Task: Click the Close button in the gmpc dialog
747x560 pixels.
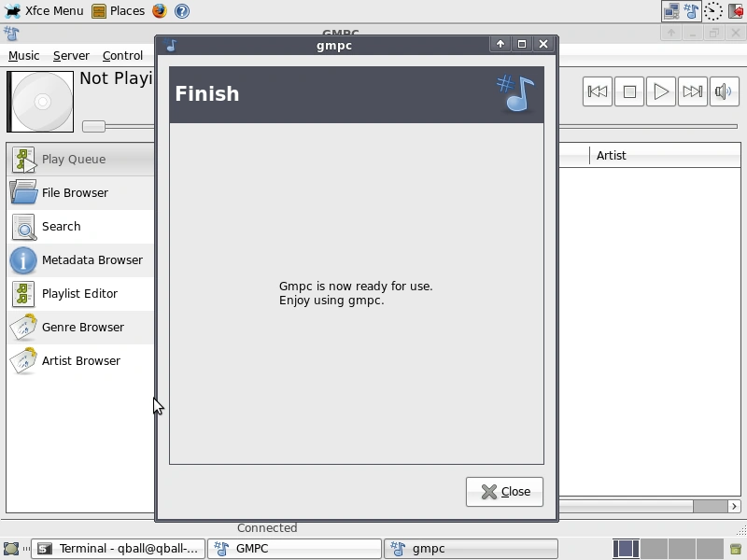Action: (x=504, y=492)
